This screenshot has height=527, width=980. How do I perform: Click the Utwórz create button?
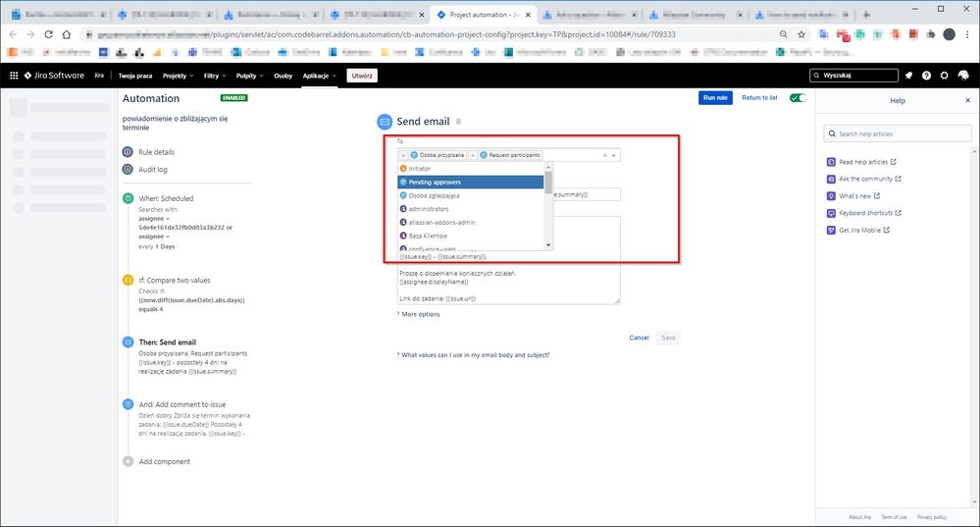pyautogui.click(x=362, y=76)
